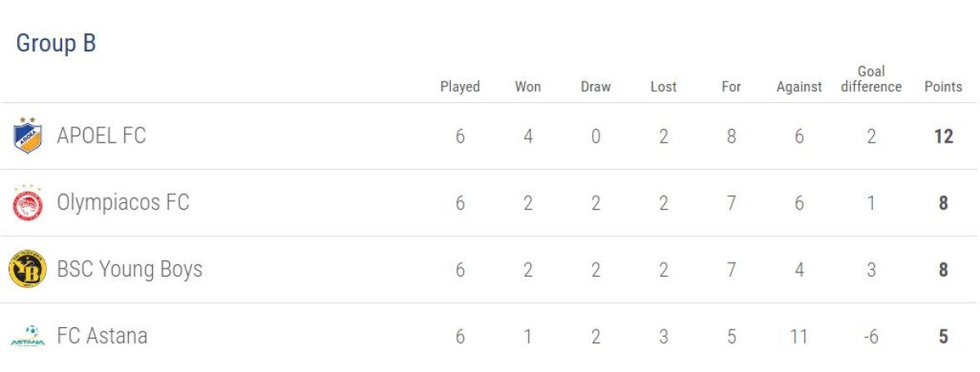The width and height of the screenshot is (980, 372).
Task: Sort table by Won column header
Action: pyautogui.click(x=528, y=86)
